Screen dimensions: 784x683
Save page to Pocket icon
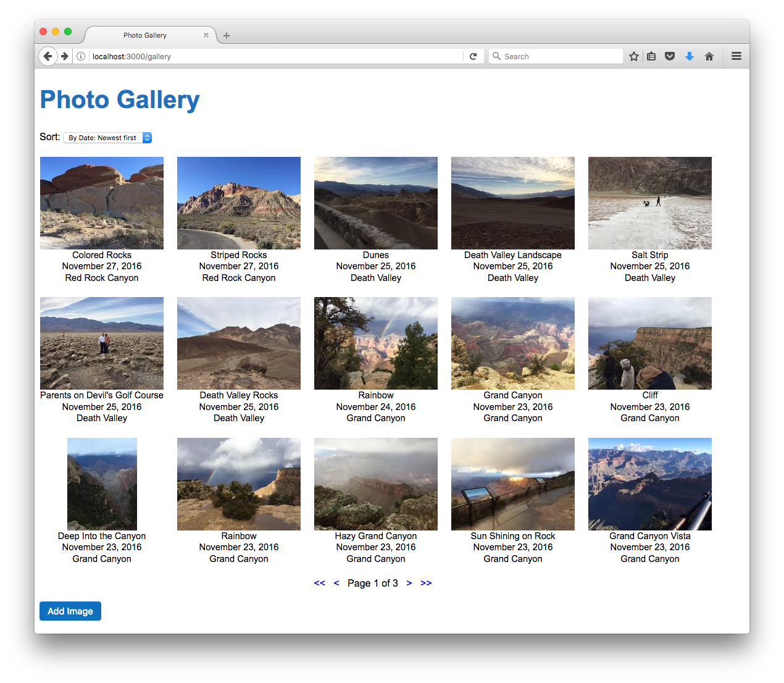click(670, 56)
